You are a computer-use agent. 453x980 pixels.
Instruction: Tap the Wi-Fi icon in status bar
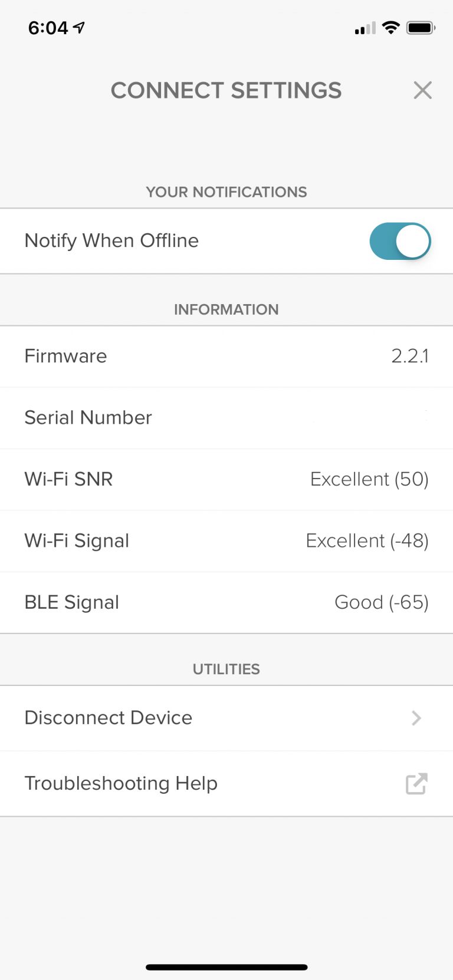(390, 27)
